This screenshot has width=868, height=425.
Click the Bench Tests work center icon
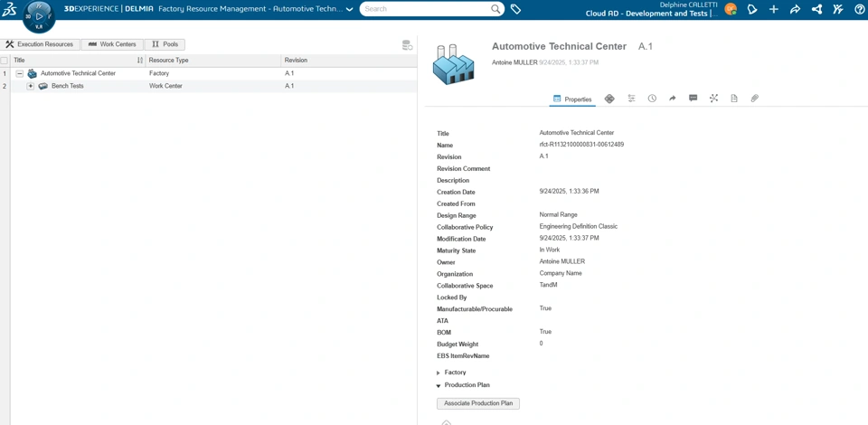pos(43,86)
